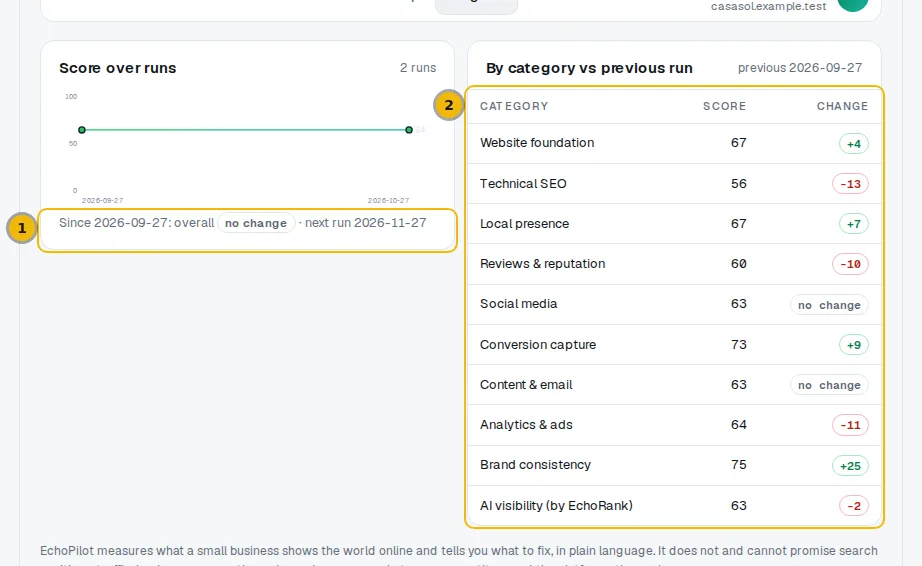Screen dimensions: 922x566
Task: Click the chart y-axis label 50
Action: point(73,143)
